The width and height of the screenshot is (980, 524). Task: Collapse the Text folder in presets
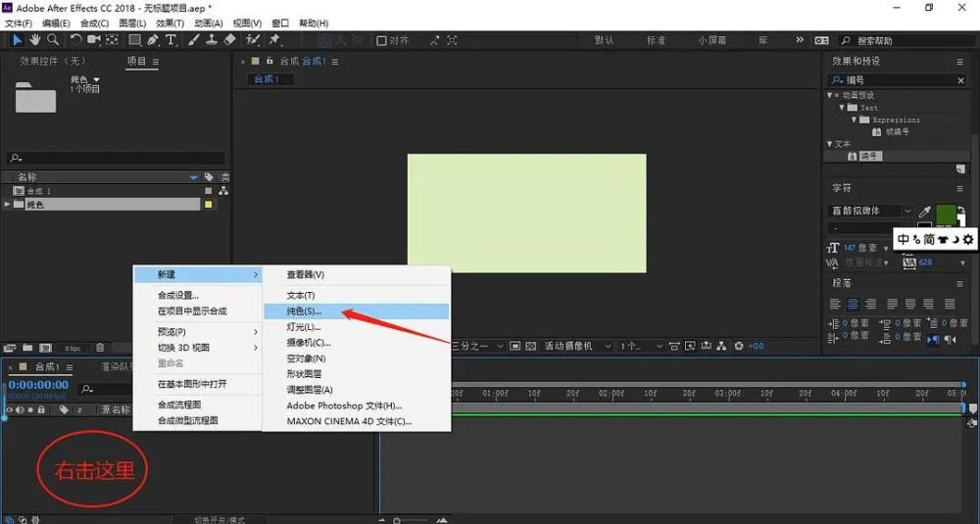point(842,108)
